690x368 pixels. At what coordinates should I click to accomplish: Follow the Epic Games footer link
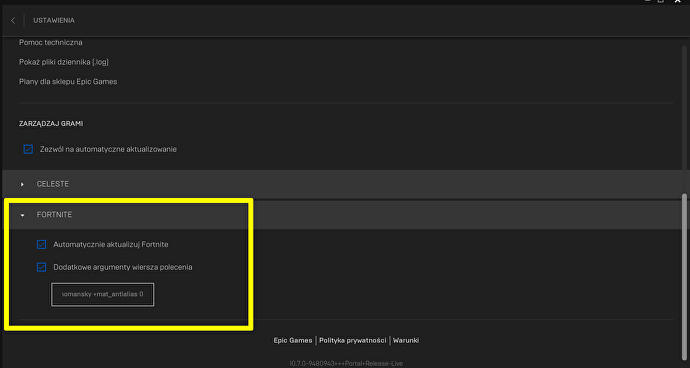[x=293, y=340]
